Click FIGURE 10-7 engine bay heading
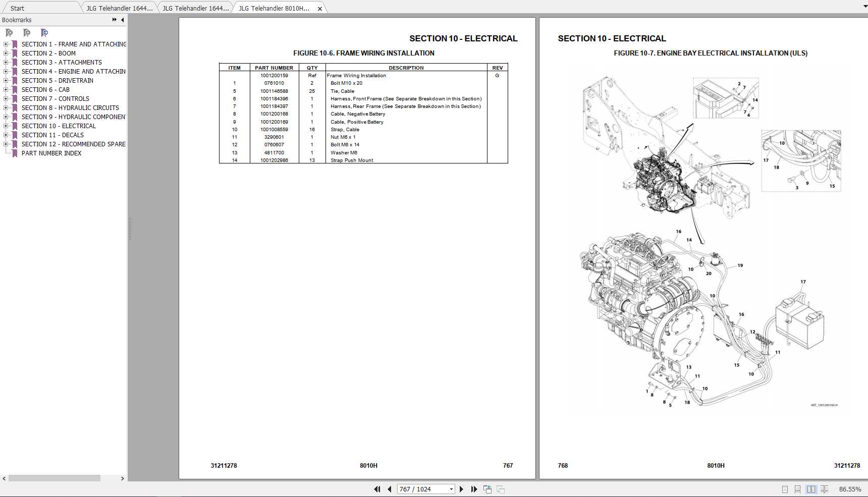868x497 pixels. pyautogui.click(x=711, y=53)
